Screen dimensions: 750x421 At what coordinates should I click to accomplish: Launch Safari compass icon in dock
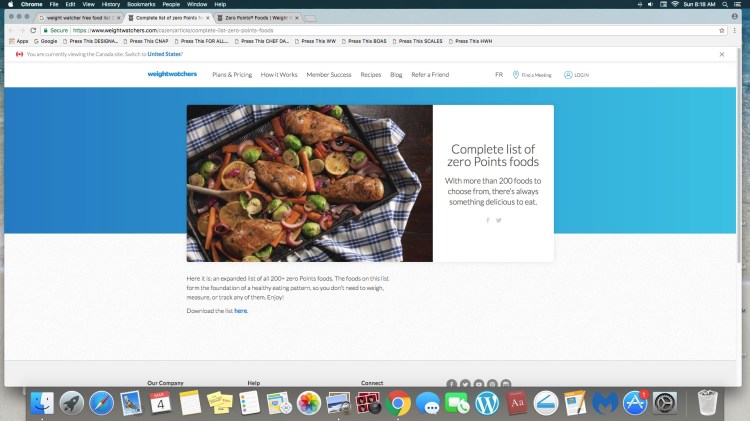click(101, 403)
